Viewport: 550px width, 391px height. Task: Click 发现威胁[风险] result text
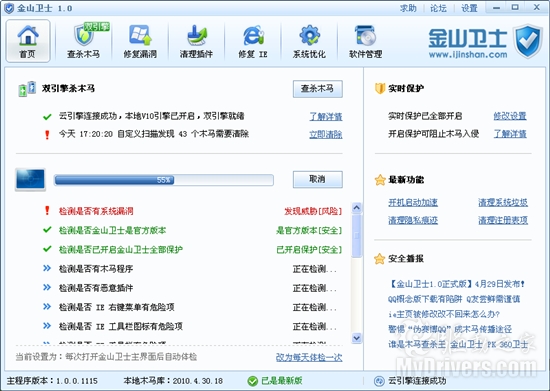313,211
